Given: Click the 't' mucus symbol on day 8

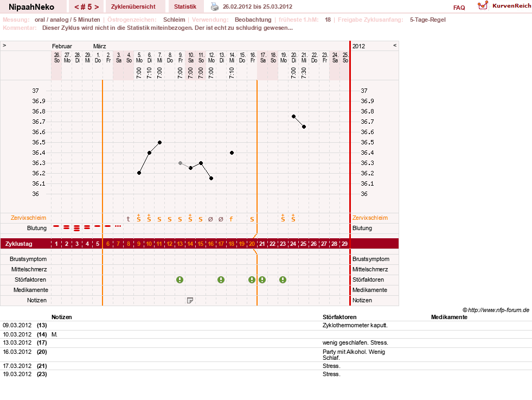Looking at the screenshot, I should 128,219.
